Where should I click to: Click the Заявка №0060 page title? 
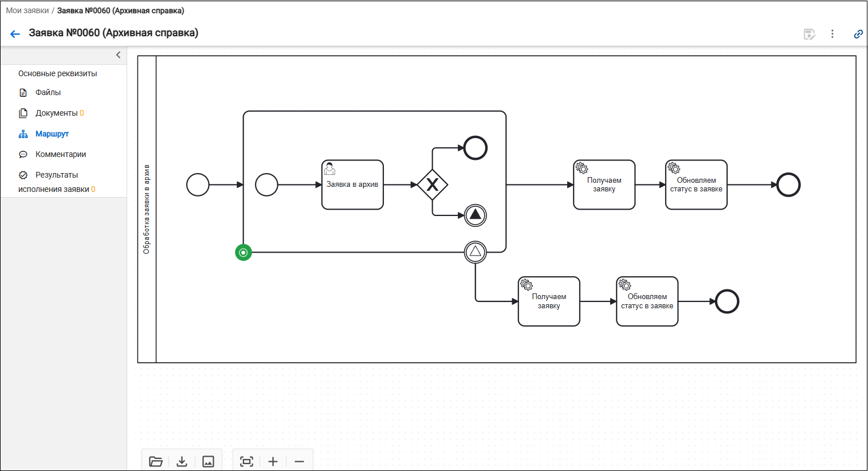[x=113, y=33]
